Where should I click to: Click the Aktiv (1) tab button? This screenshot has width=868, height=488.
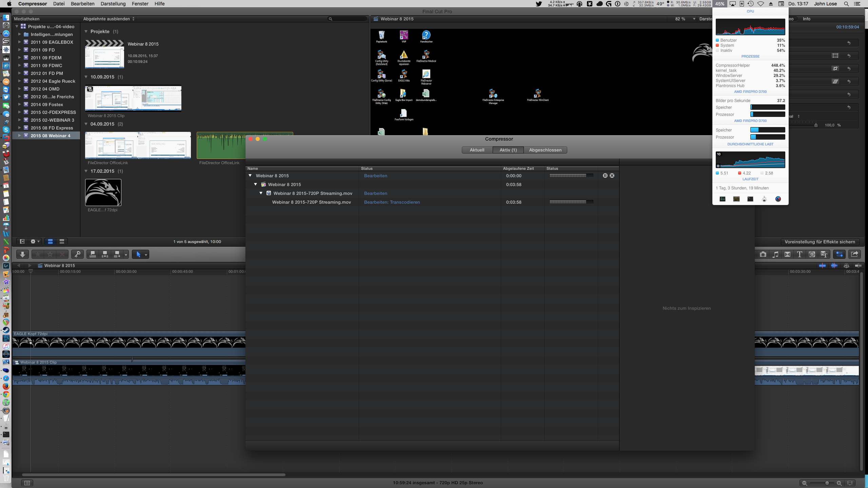click(508, 150)
